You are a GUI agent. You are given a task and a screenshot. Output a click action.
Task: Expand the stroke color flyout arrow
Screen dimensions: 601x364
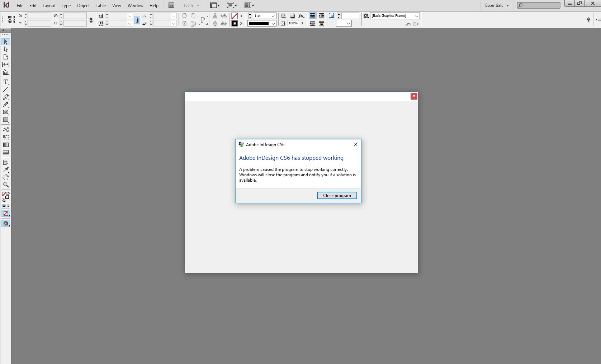(241, 24)
